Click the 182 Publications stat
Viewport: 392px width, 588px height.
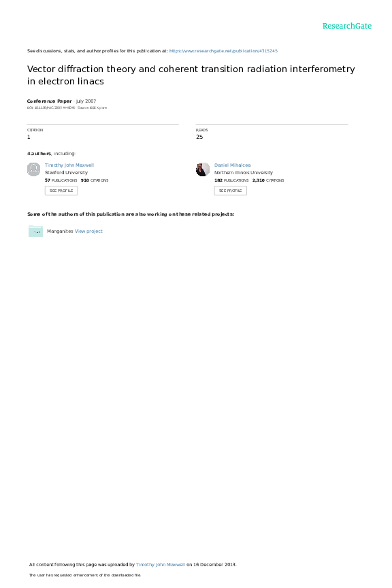point(231,180)
